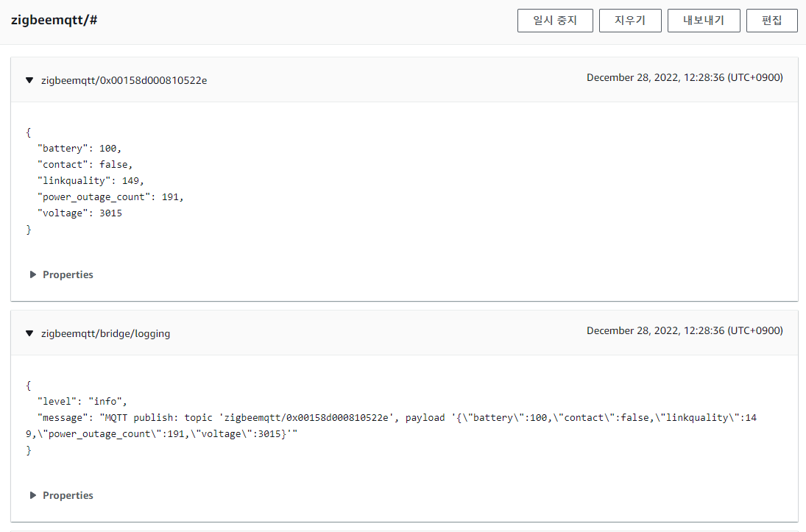
Task: Export messages with 내보내기 button
Action: point(704,21)
